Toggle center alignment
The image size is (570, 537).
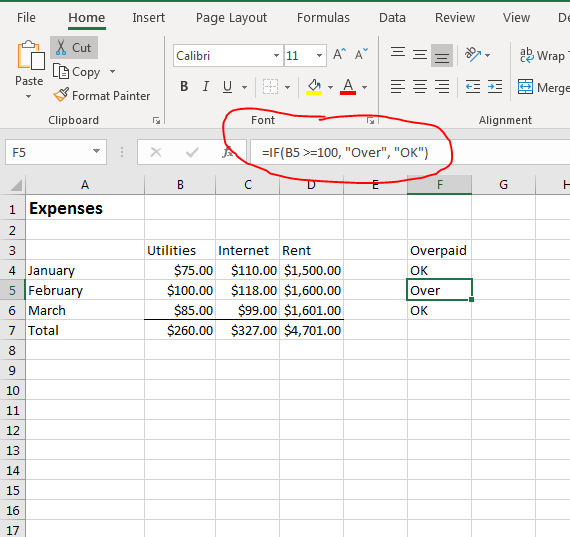[420, 87]
